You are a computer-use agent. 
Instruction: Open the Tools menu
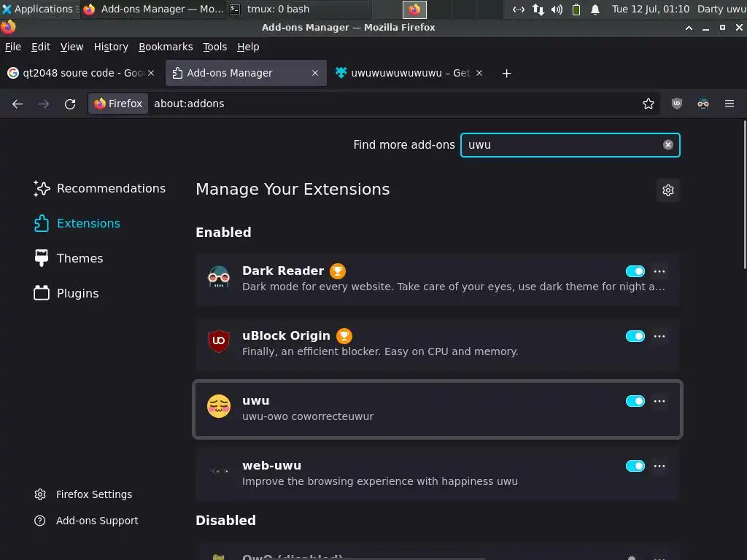[215, 47]
